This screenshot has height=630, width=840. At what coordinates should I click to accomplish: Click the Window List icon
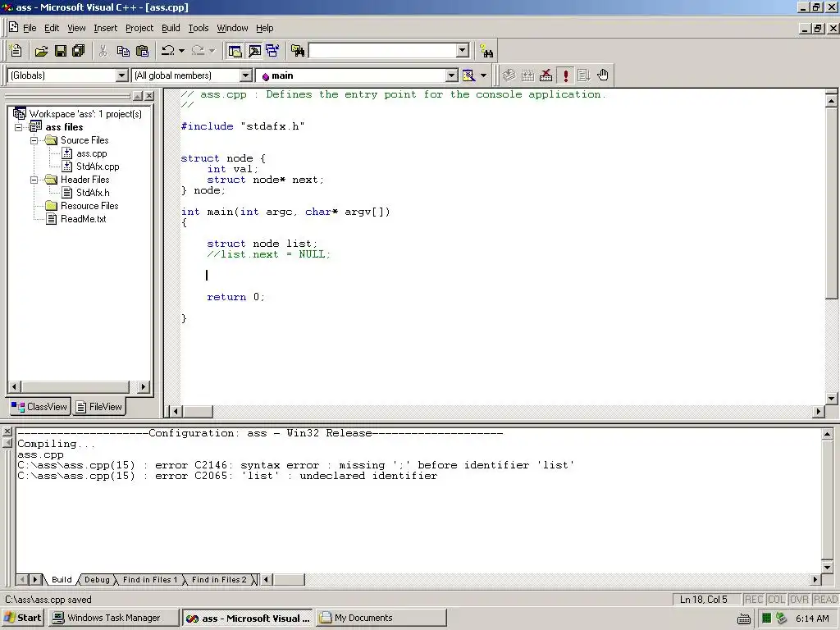tap(272, 51)
